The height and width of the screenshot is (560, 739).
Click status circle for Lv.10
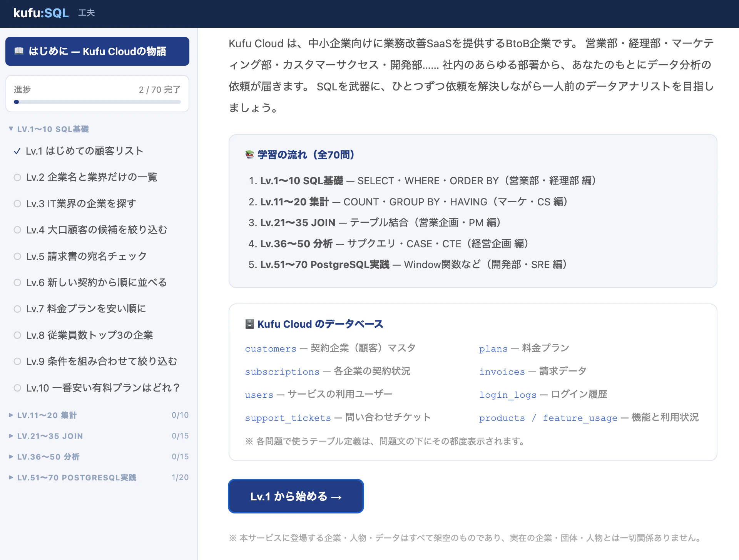[x=17, y=388]
